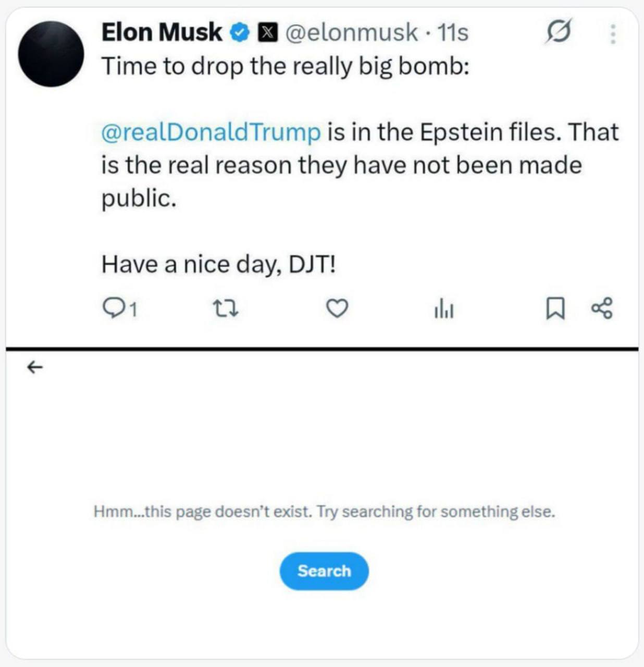Open the @realDonaldTrump mention link

coord(210,132)
